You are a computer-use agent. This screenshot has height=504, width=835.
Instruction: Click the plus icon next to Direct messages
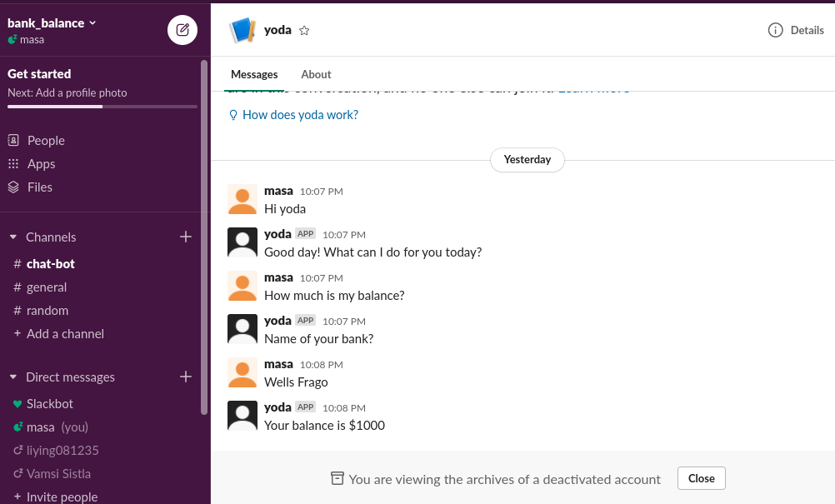[x=186, y=377]
